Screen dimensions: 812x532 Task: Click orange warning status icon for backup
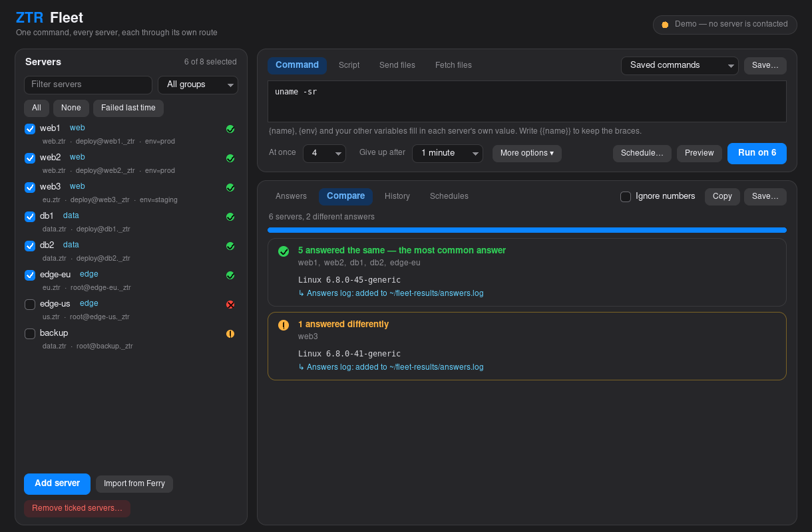[230, 334]
